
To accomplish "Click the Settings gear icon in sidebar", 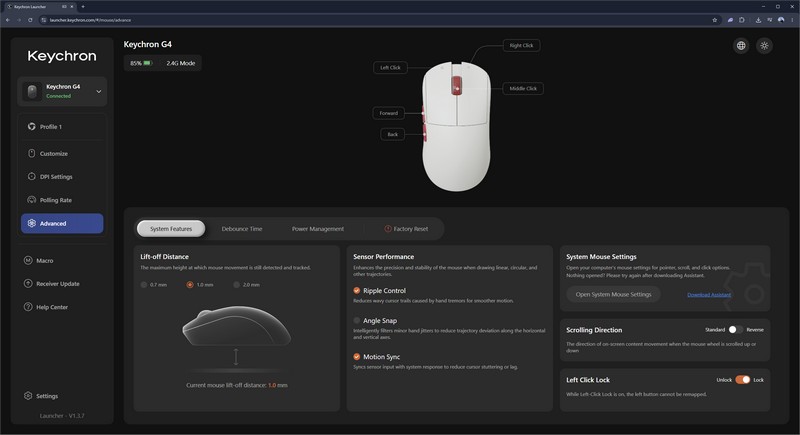I will (28, 396).
